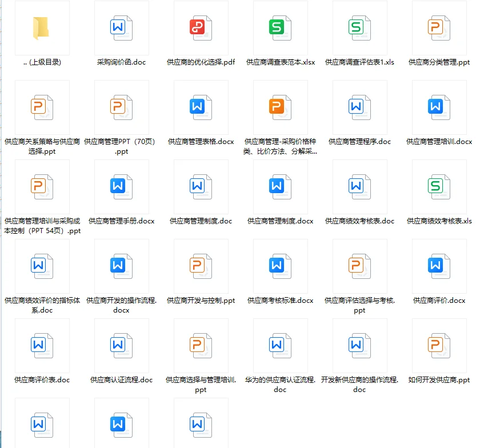
Task: Open the 供应商的优化选择.pdf icon
Action: (x=201, y=28)
